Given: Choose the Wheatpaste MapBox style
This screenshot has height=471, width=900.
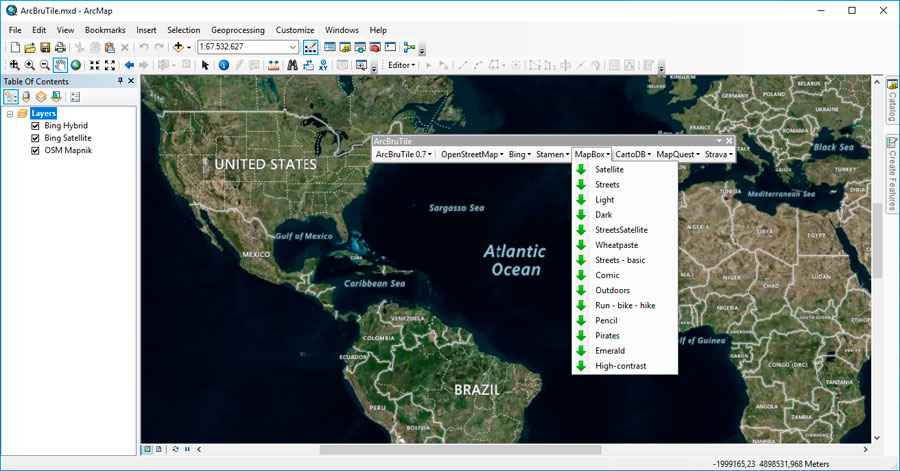Looking at the screenshot, I should tap(624, 245).
